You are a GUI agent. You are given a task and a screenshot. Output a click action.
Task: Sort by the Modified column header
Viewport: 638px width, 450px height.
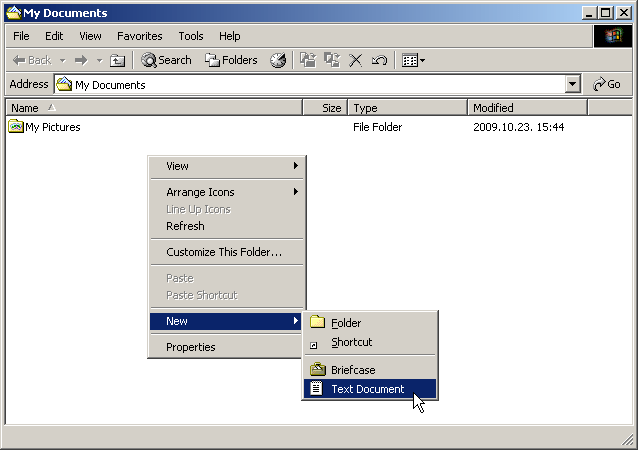click(528, 108)
